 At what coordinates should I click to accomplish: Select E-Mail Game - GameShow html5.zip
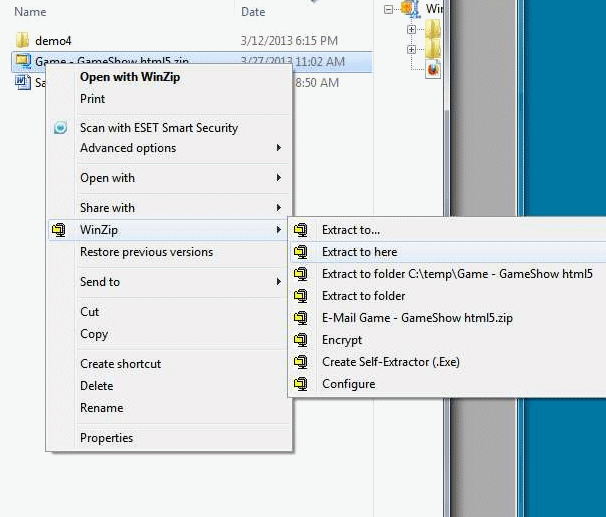[417, 318]
